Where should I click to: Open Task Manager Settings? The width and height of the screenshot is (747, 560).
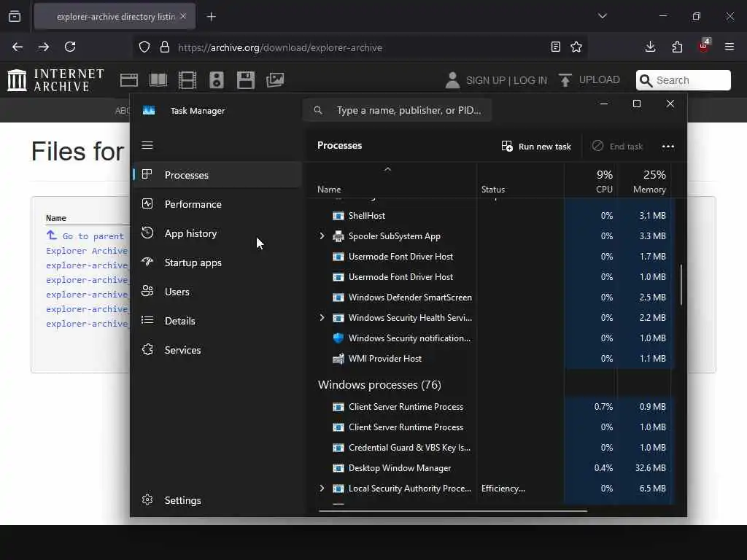[x=217, y=500]
